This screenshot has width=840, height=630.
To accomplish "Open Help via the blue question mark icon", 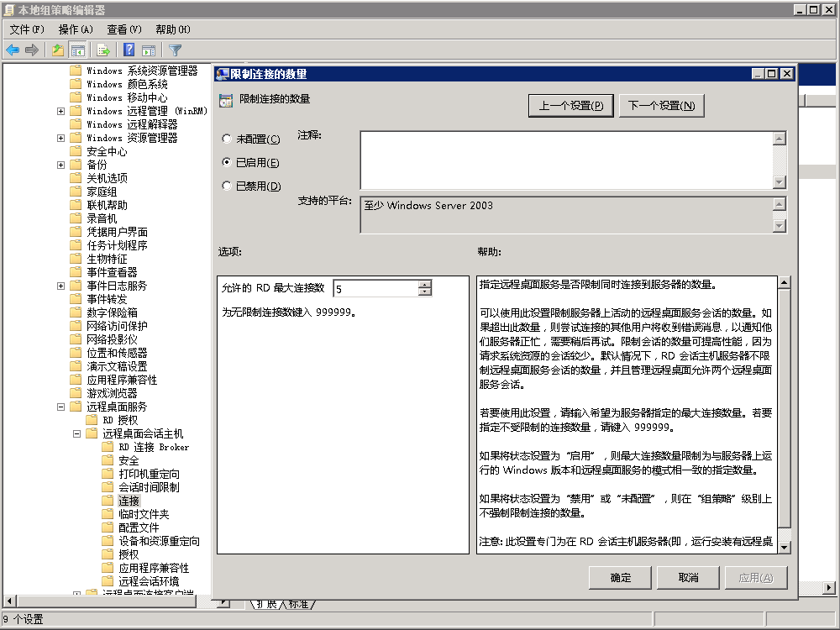I will click(129, 50).
